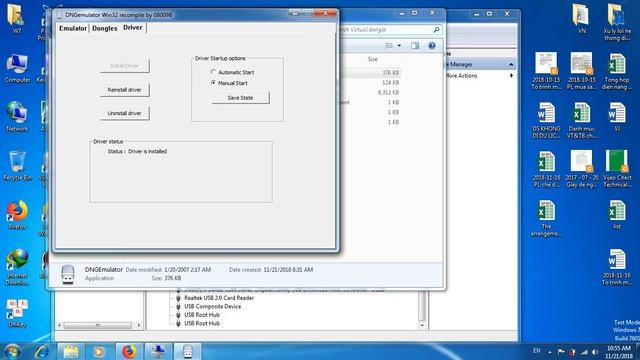The height and width of the screenshot is (360, 640).
Task: Open 2017-07-20 Giay de ng file icon
Action: click(581, 169)
